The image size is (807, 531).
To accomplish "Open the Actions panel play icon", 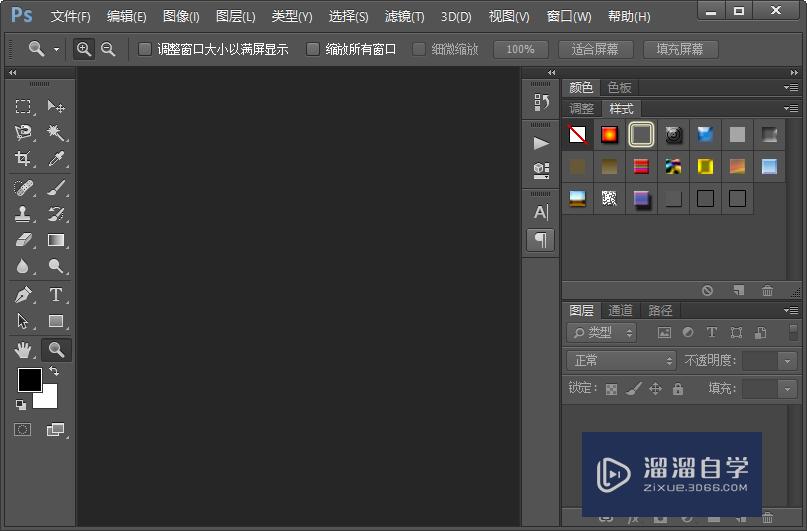I will click(x=541, y=143).
